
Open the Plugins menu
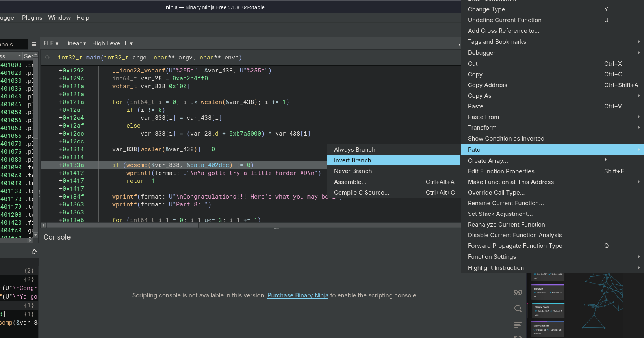coord(32,18)
